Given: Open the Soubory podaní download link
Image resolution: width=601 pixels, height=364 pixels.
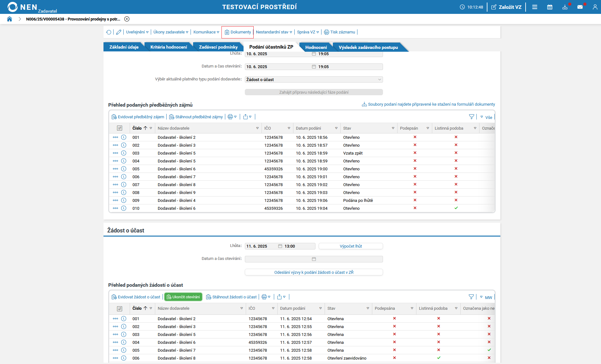Looking at the screenshot, I should pos(428,104).
